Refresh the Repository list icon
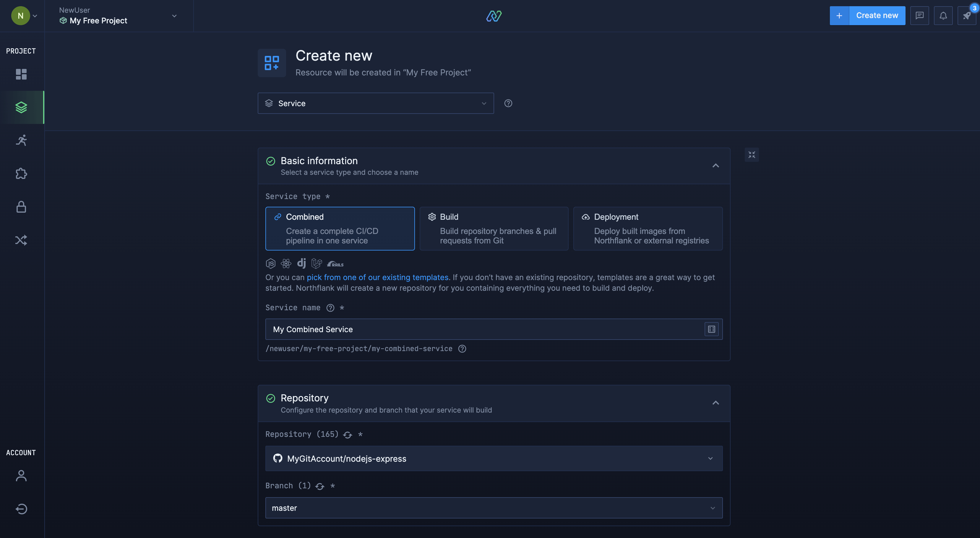Viewport: 980px width, 538px height. pos(347,434)
